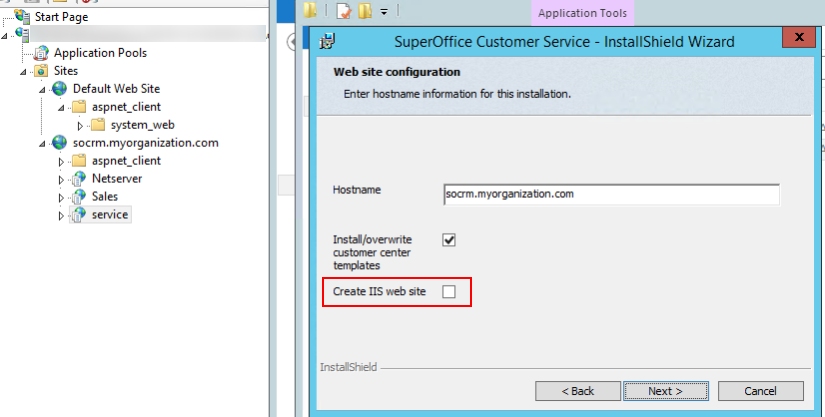The height and width of the screenshot is (417, 825).
Task: Uncheck Install/overwrite customer center templates
Action: coord(449,240)
